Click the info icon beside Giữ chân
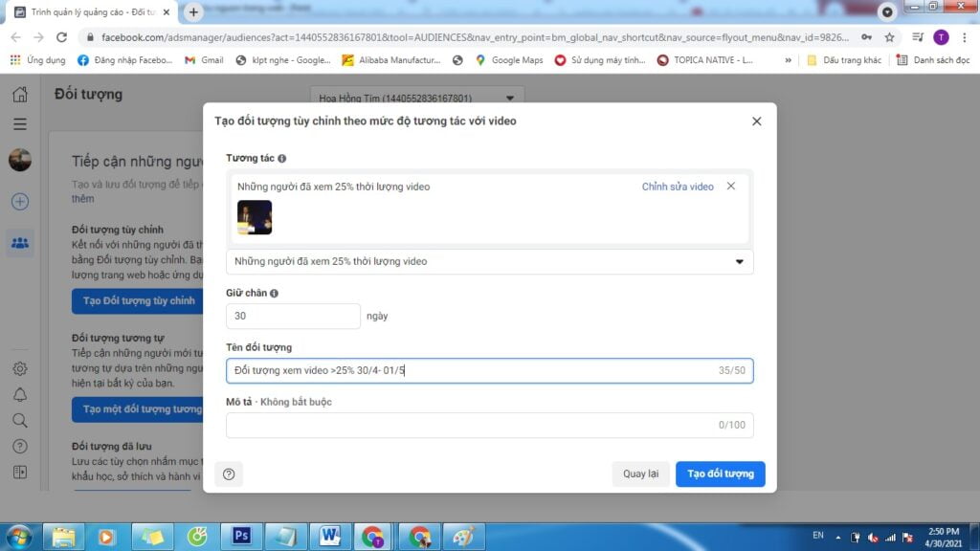980x551 pixels. pyautogui.click(x=275, y=294)
